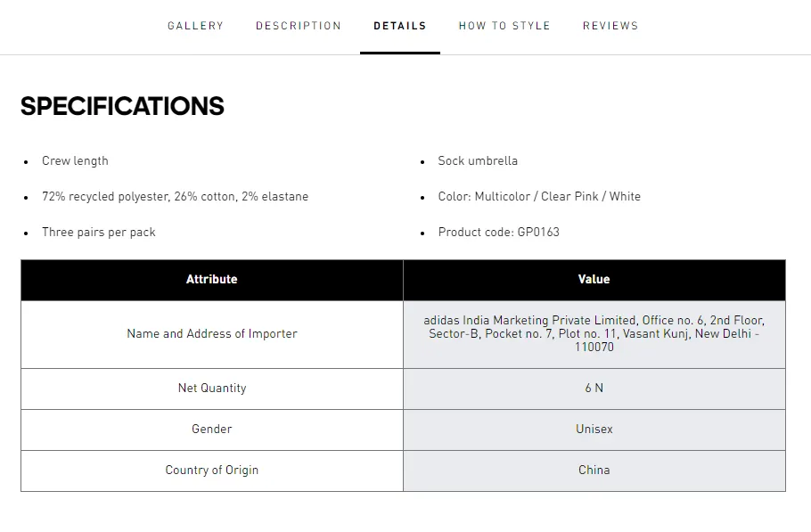Click the Attribute column header

[x=212, y=280]
